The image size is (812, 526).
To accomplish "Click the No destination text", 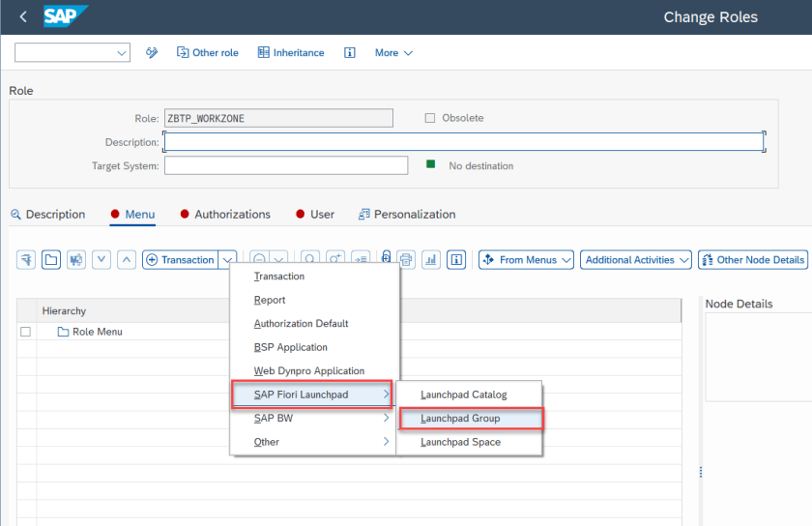I will tap(481, 166).
